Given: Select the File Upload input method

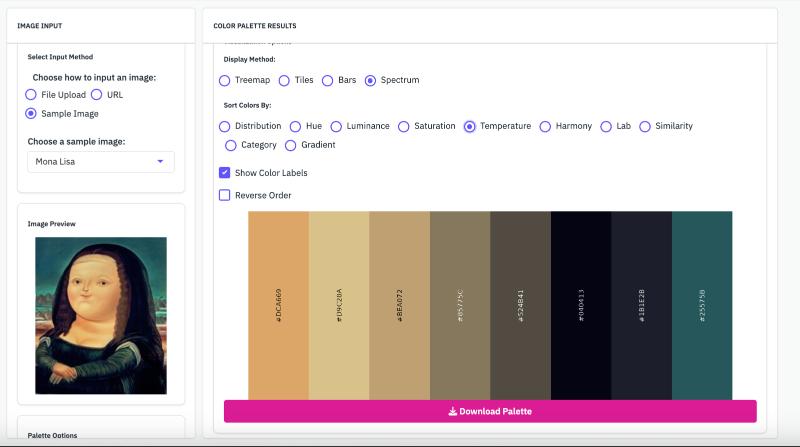Looking at the screenshot, I should (x=31, y=95).
